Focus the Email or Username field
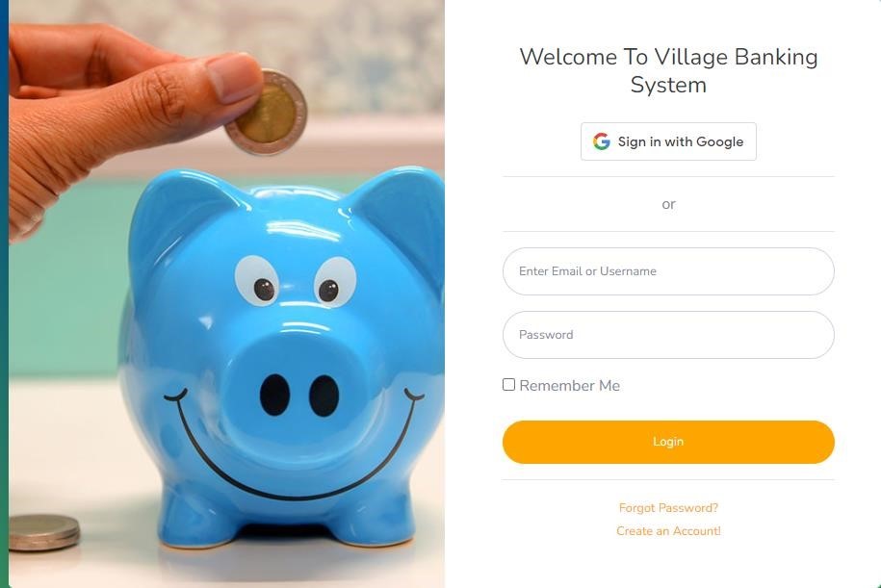This screenshot has height=588, width=881. [x=668, y=271]
